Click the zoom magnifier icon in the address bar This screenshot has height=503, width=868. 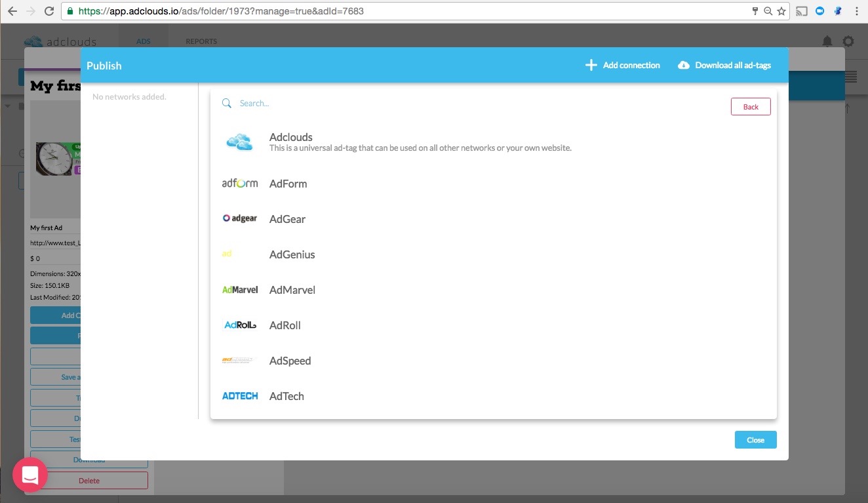pyautogui.click(x=768, y=11)
